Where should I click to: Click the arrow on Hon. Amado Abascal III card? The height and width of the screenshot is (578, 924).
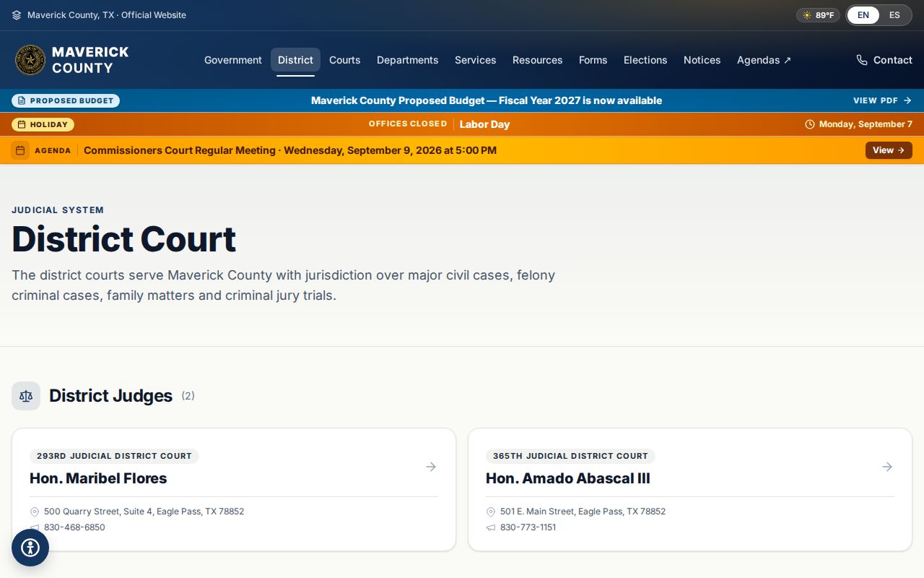[x=887, y=467]
